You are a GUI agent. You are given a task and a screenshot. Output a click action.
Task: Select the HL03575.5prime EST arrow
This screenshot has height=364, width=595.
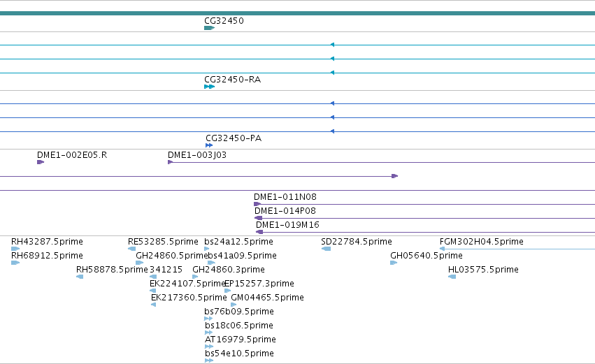[x=452, y=277]
